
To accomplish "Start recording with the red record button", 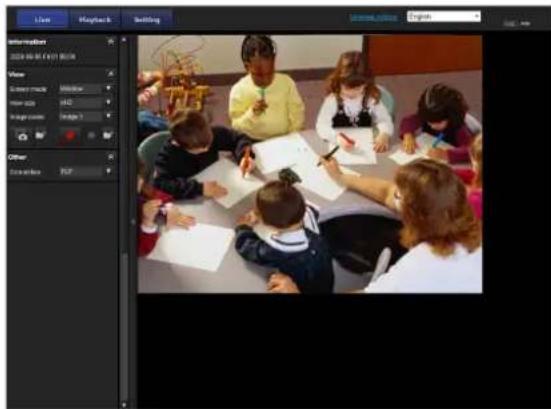I will pos(70,136).
